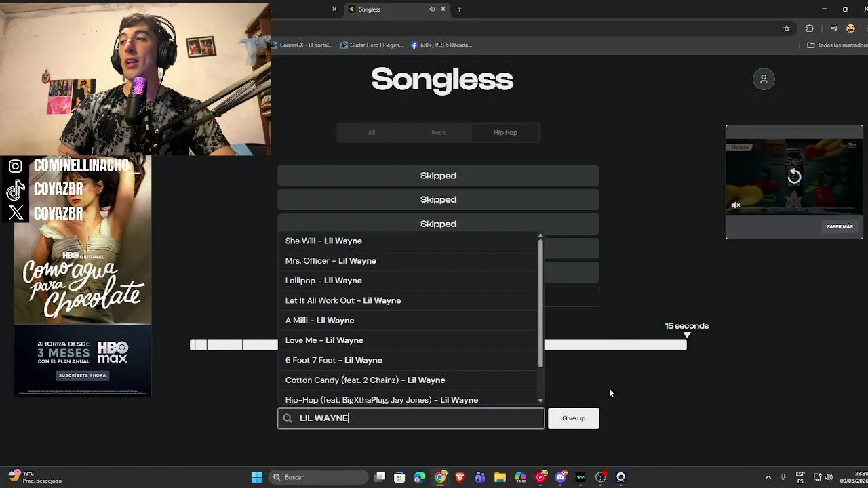Screen dimensions: 868x488
Task: Open the media control icon in browser toolbar
Action: tap(835, 28)
